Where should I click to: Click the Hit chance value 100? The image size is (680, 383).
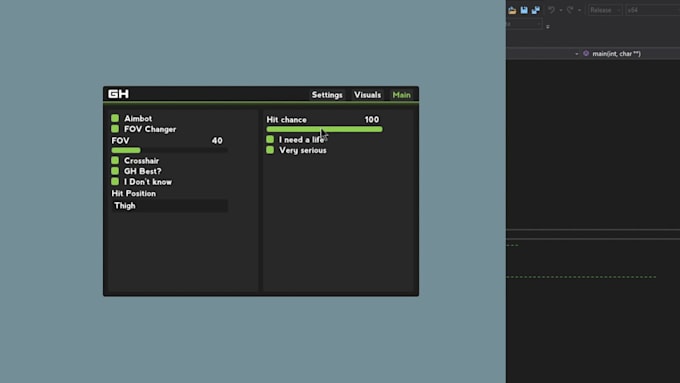(372, 119)
